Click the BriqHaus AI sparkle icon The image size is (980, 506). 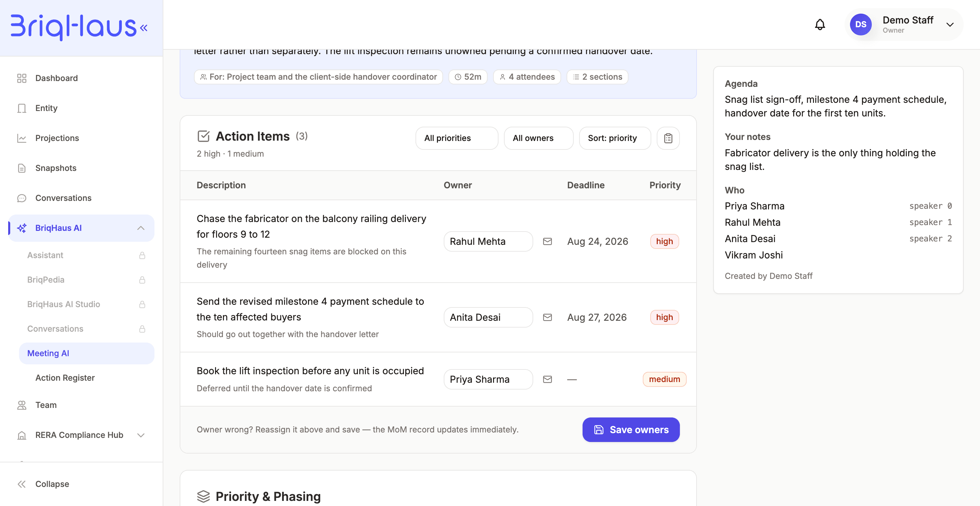pyautogui.click(x=22, y=228)
